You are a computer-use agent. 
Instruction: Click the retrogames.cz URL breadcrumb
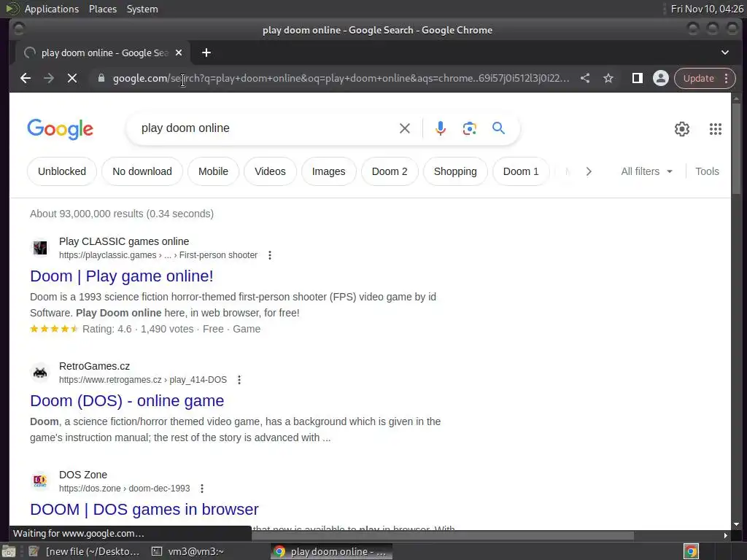[143, 380]
